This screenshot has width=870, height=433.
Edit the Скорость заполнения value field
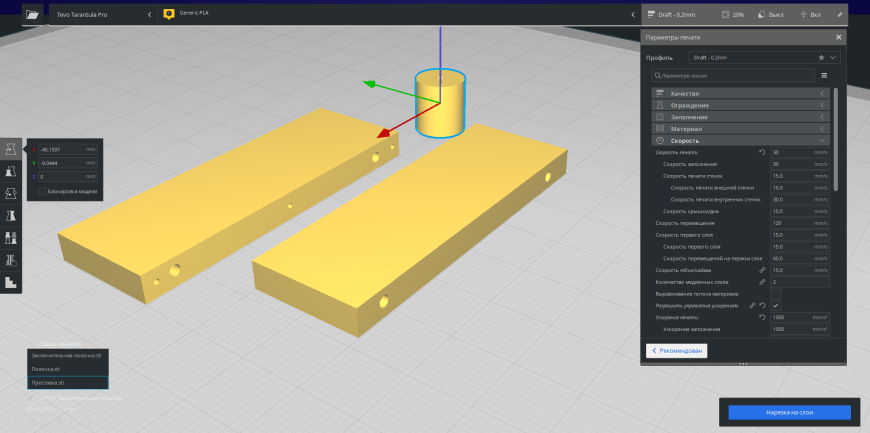800,164
